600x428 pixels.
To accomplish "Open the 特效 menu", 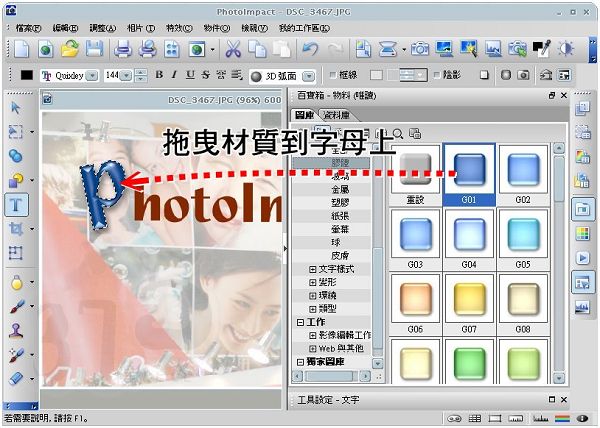I will (179, 28).
